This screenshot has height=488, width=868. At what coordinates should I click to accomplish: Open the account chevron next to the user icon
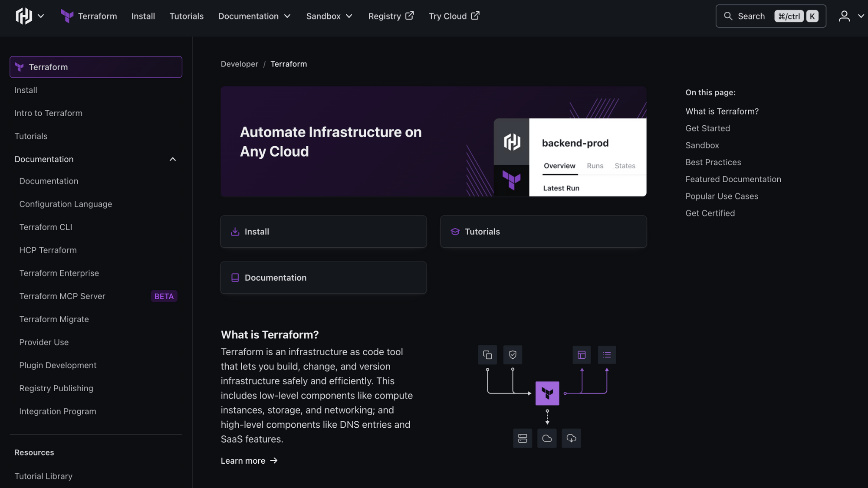pyautogui.click(x=861, y=16)
